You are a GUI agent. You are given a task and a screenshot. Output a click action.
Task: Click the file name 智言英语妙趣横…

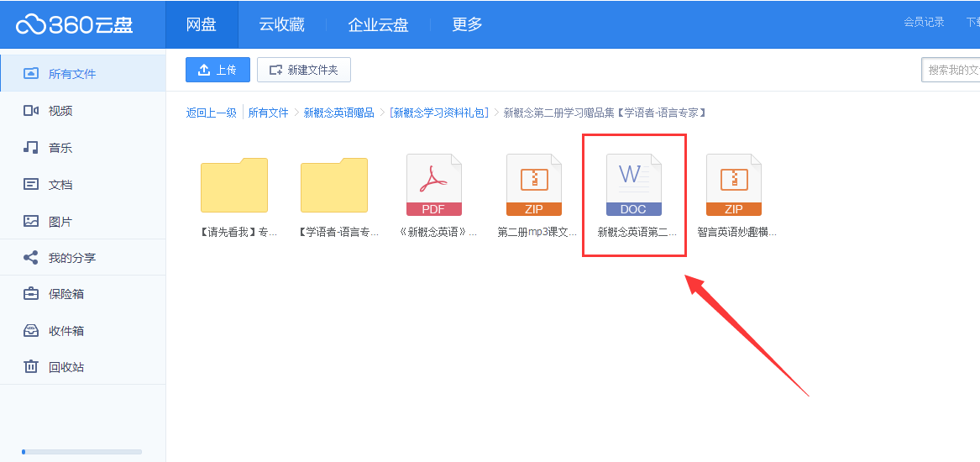point(736,233)
